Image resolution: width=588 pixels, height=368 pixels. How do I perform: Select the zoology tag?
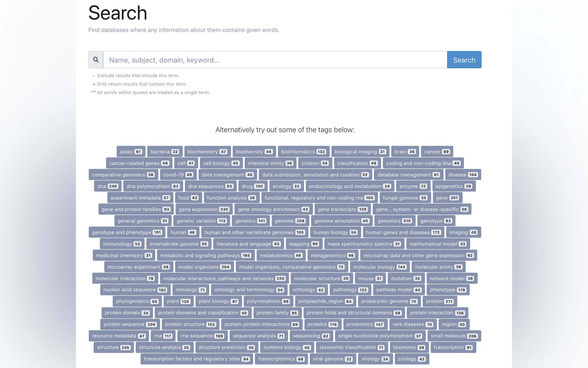tap(411, 359)
